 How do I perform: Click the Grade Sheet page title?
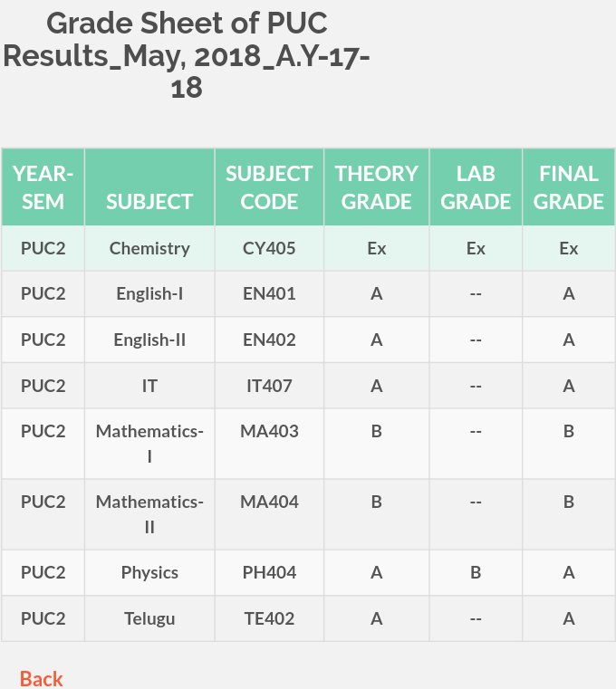[187, 55]
